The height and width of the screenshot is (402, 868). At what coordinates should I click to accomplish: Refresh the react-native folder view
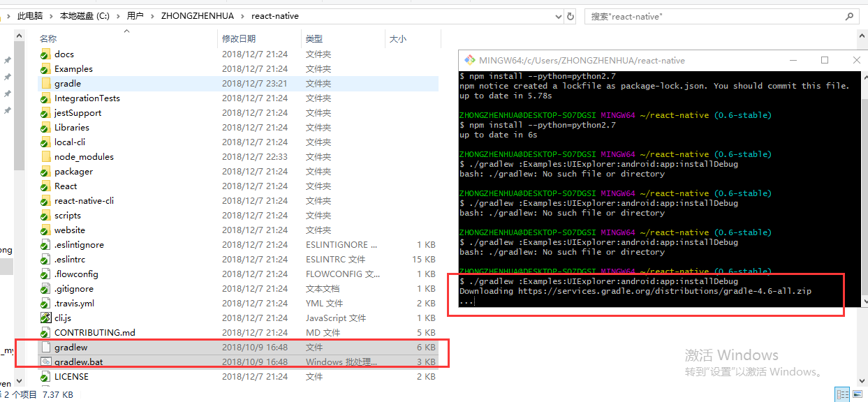pos(571,16)
